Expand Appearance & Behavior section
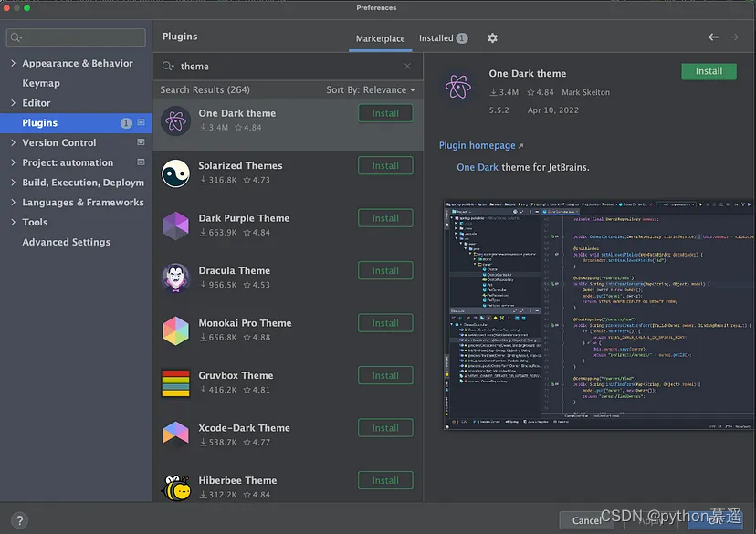756x534 pixels. (x=13, y=63)
